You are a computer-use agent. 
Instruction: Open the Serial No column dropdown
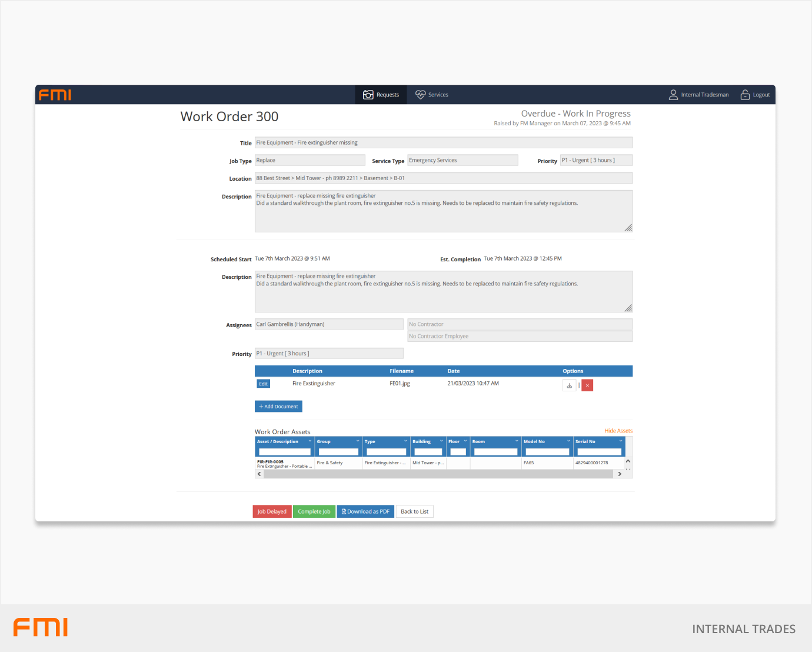pyautogui.click(x=620, y=441)
